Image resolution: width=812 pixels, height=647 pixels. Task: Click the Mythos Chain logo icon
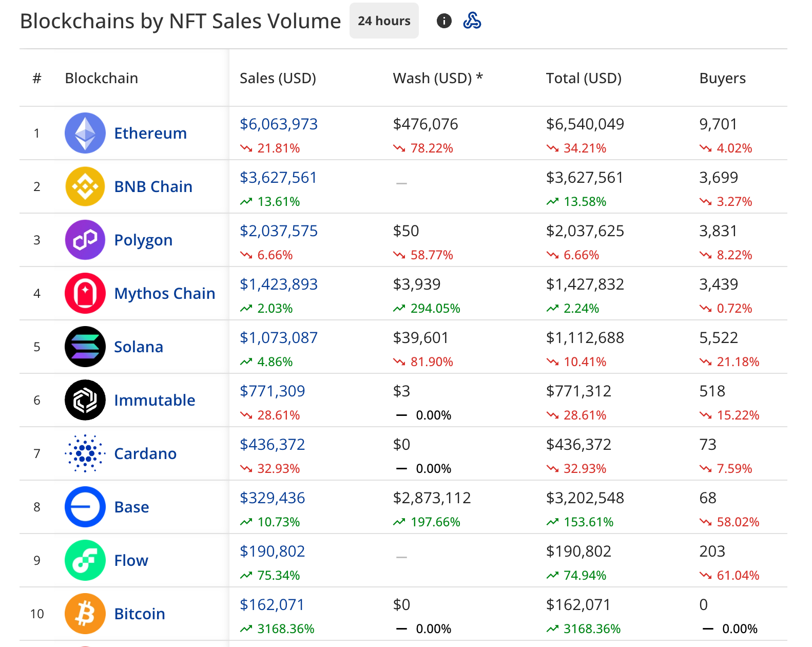(85, 293)
